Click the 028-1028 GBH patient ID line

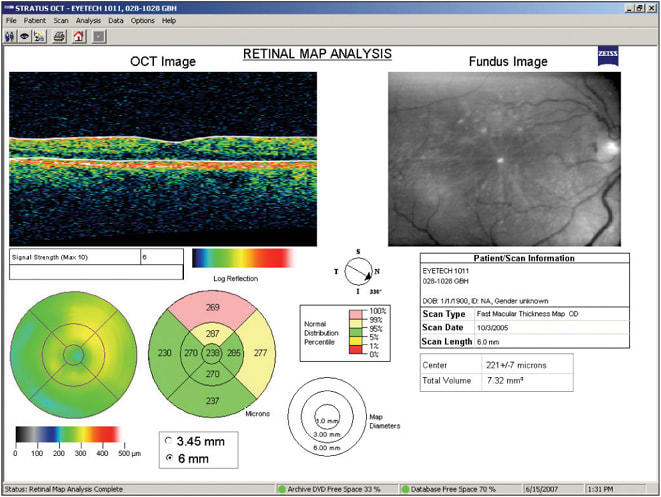click(x=446, y=281)
